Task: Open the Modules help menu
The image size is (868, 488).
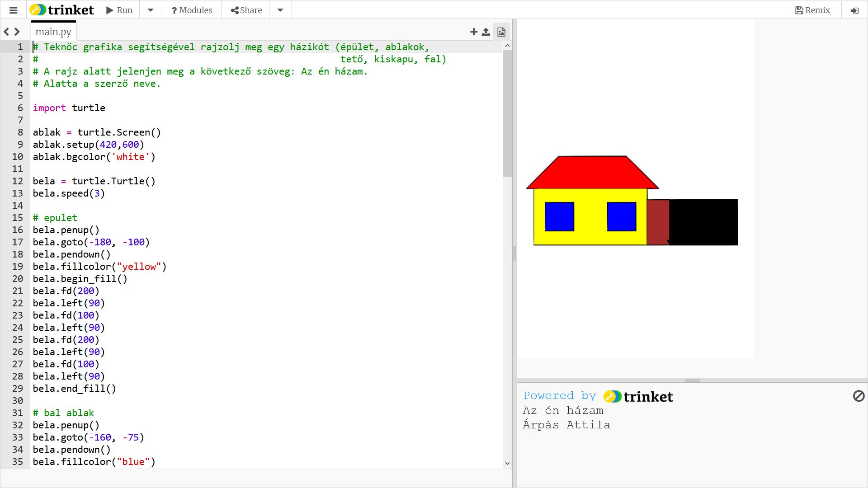Action: (x=192, y=10)
